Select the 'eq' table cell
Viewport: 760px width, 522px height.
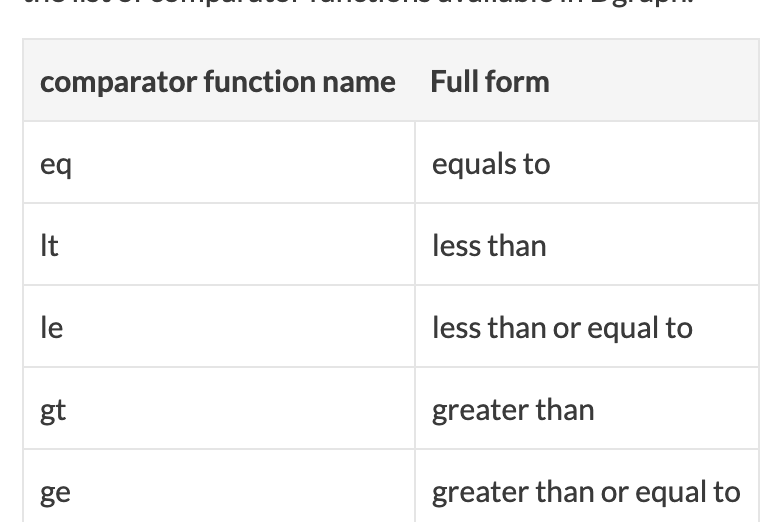tap(55, 164)
